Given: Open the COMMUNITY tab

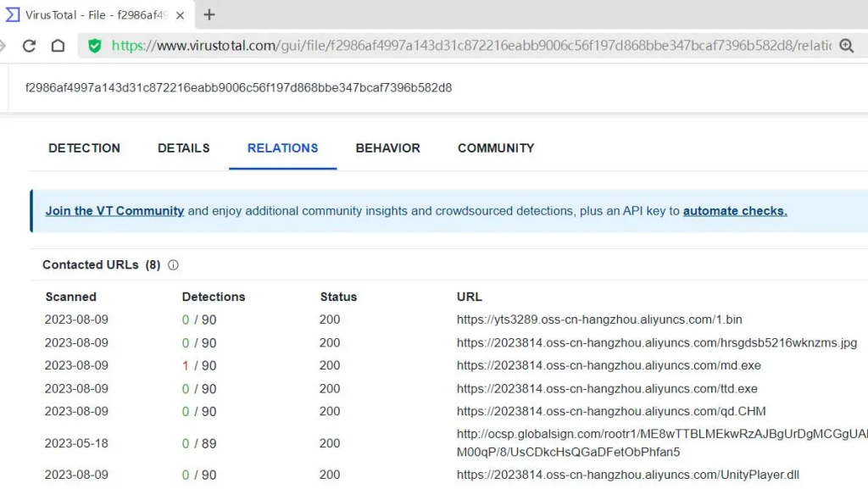Looking at the screenshot, I should (x=496, y=148).
